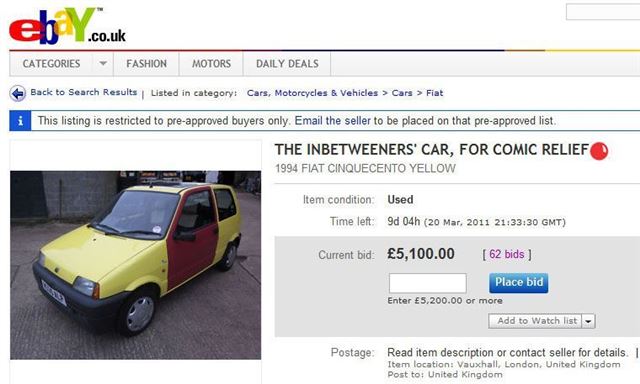Select the Daily Deals tab

click(x=287, y=64)
